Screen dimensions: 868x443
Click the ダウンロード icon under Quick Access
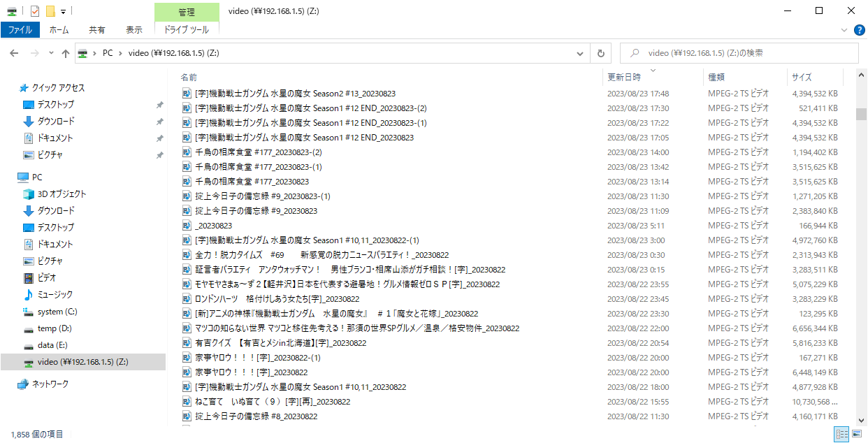click(29, 122)
